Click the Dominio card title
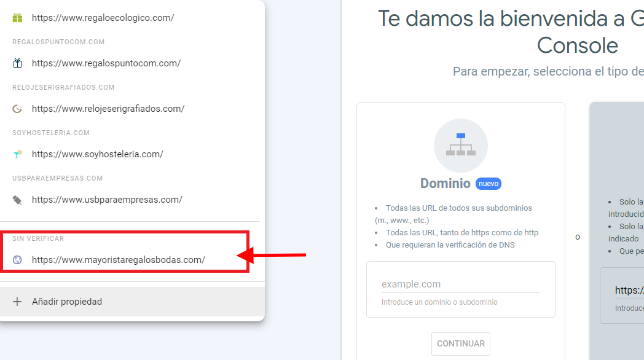Viewport: 644px width, 360px height. (x=446, y=184)
